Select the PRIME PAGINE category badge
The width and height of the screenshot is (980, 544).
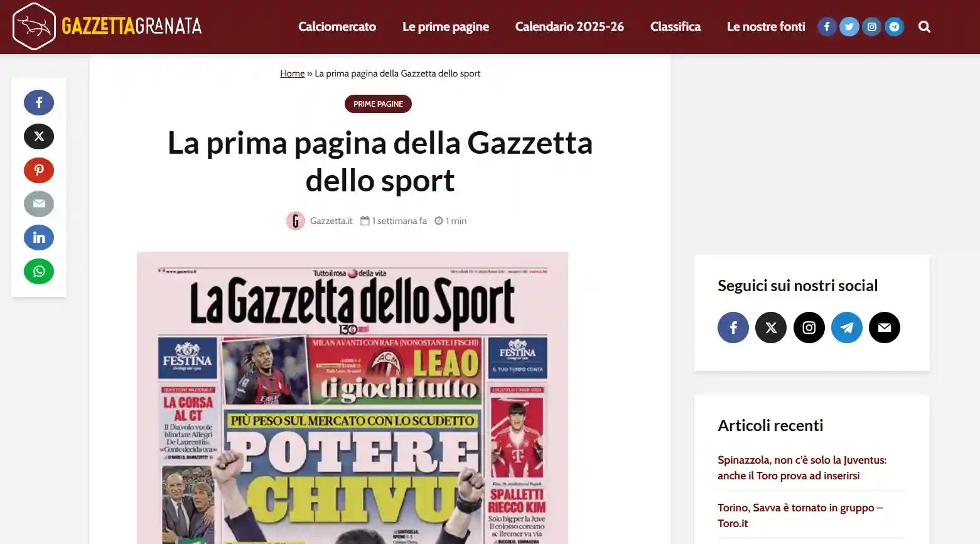[378, 104]
